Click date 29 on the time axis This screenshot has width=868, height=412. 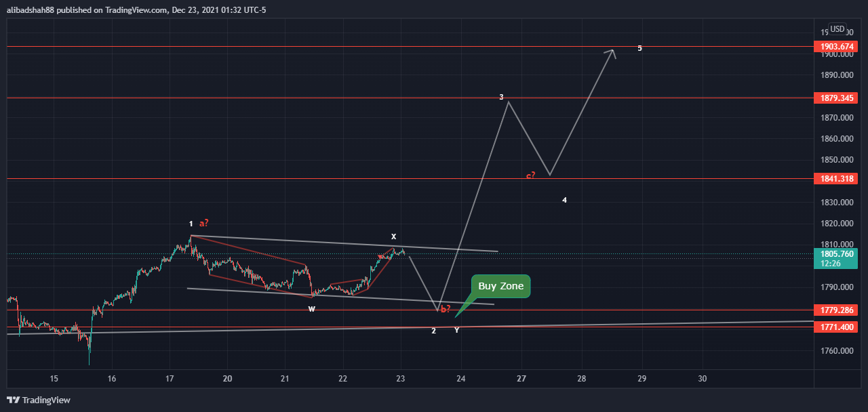point(642,378)
